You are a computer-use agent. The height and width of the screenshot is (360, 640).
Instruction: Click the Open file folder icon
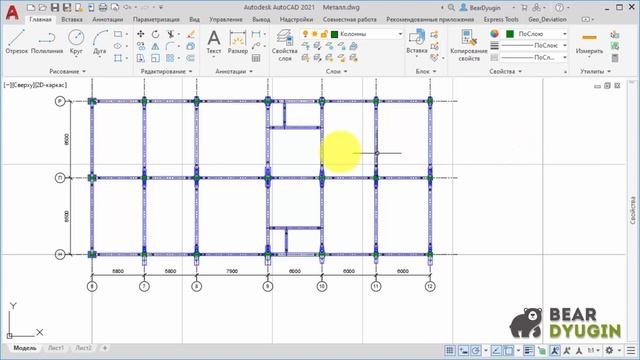click(x=42, y=7)
